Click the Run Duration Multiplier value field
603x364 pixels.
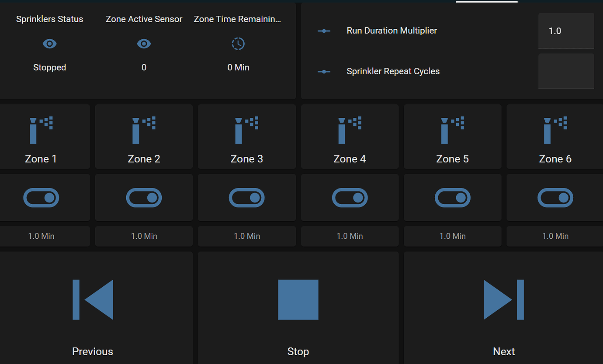pos(565,31)
